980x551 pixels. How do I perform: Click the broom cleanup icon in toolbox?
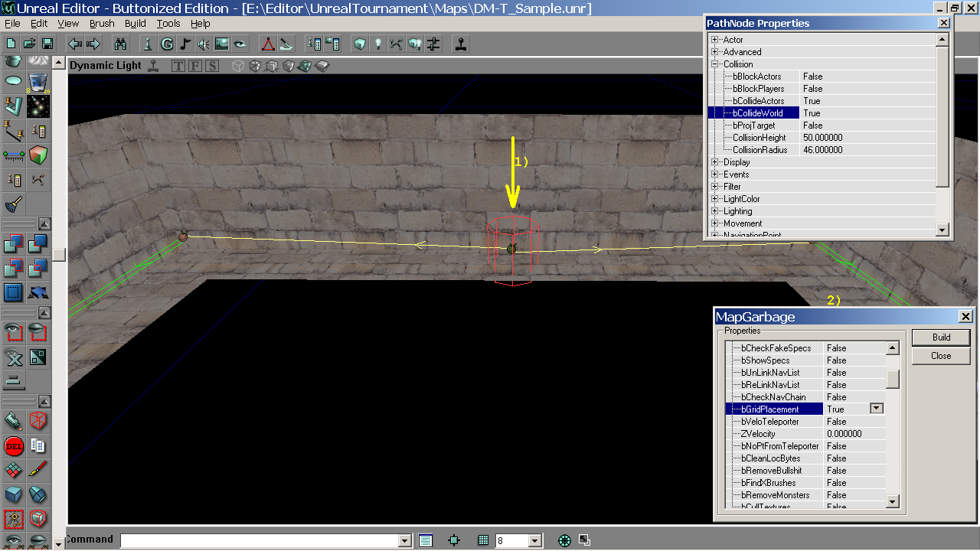click(x=14, y=204)
